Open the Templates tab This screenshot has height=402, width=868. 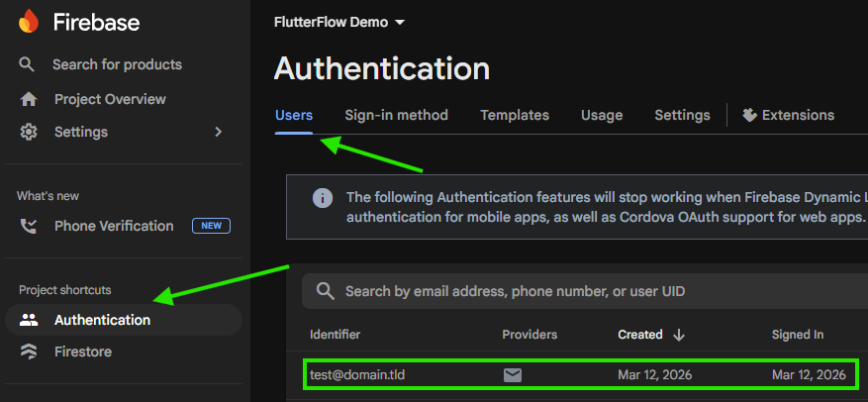(x=515, y=115)
